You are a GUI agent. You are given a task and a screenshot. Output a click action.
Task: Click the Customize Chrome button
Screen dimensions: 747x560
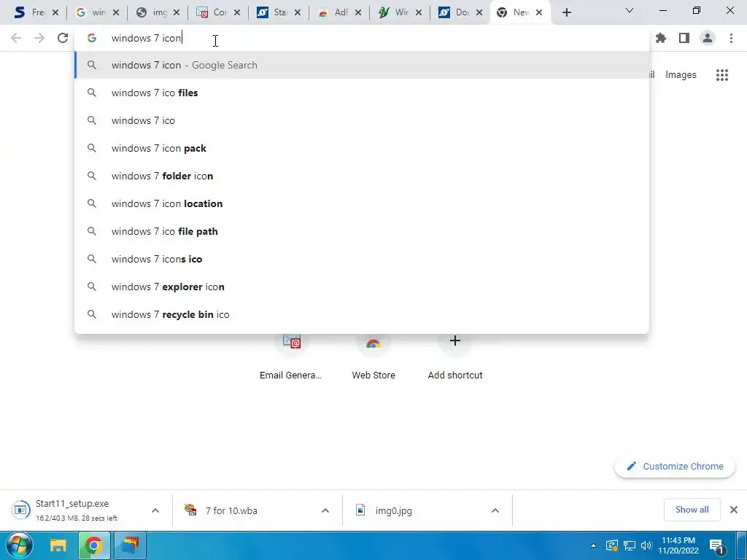pyautogui.click(x=675, y=466)
